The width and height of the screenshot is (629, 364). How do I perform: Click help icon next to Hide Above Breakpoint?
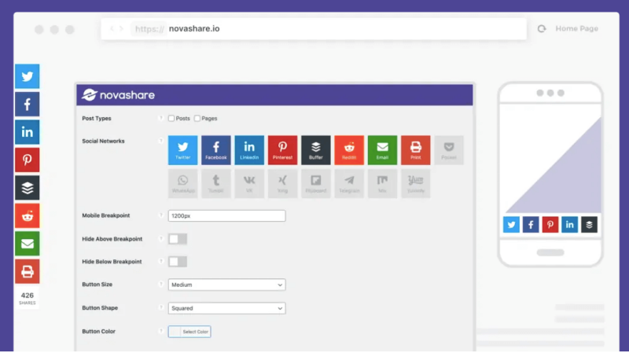click(161, 239)
